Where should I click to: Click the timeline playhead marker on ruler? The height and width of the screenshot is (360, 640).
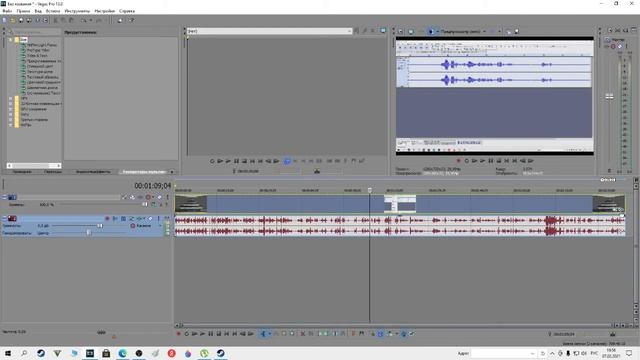coord(370,190)
